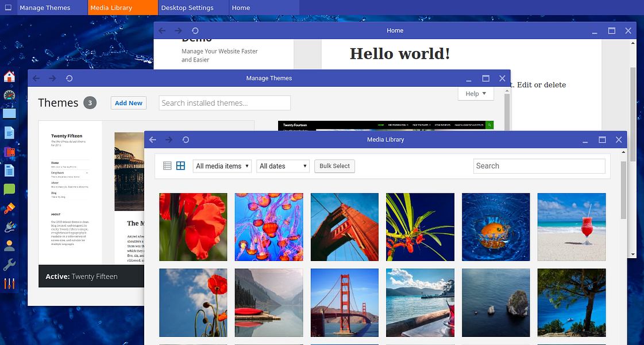
Task: Open the Pages lined-document icon in the dock
Action: pyautogui.click(x=9, y=170)
